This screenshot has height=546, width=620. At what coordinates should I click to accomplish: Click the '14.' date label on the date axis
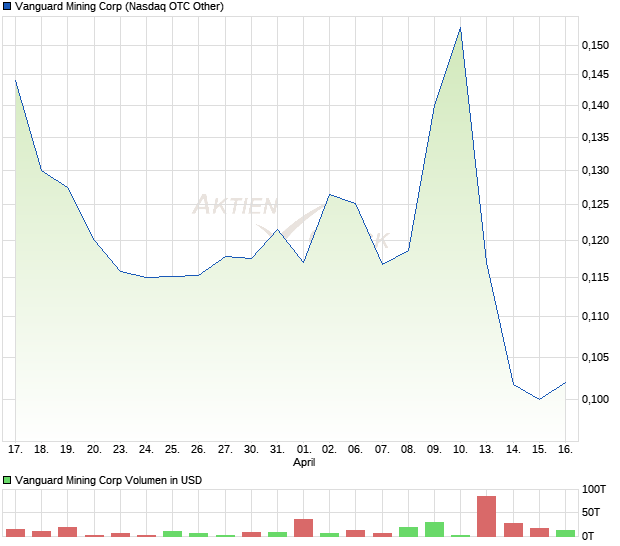click(513, 449)
